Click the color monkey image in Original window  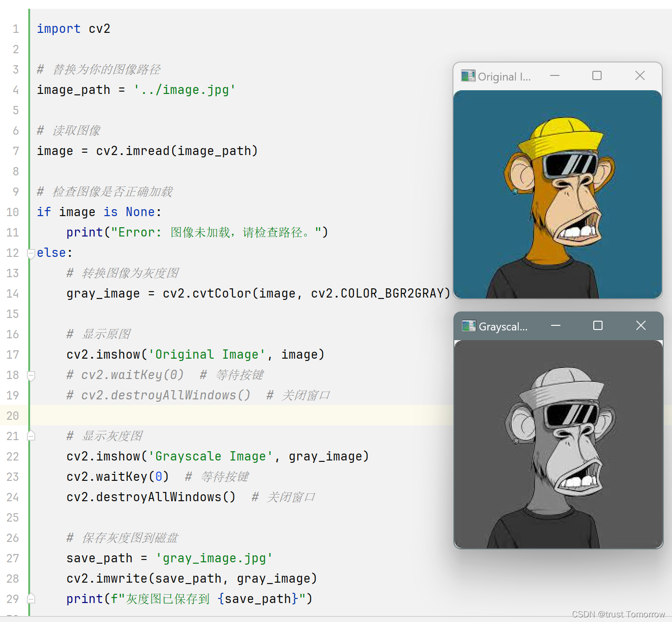[x=558, y=194]
